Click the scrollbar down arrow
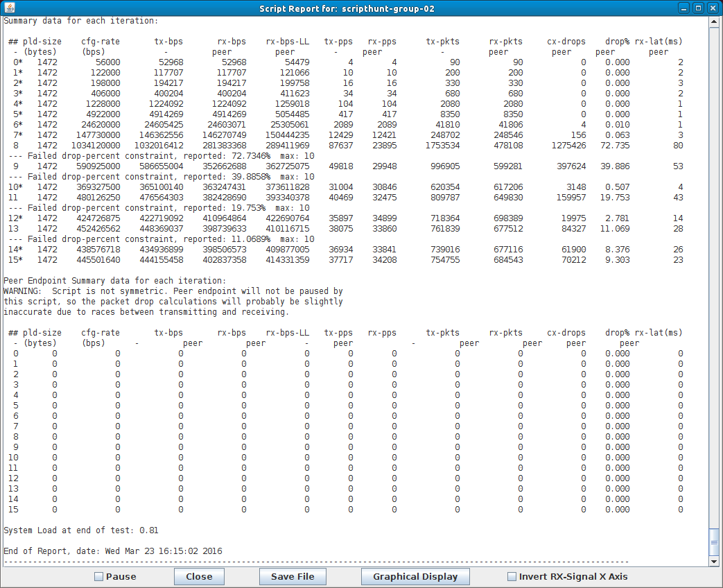Screen dimensions: 723x588 pos(714,561)
